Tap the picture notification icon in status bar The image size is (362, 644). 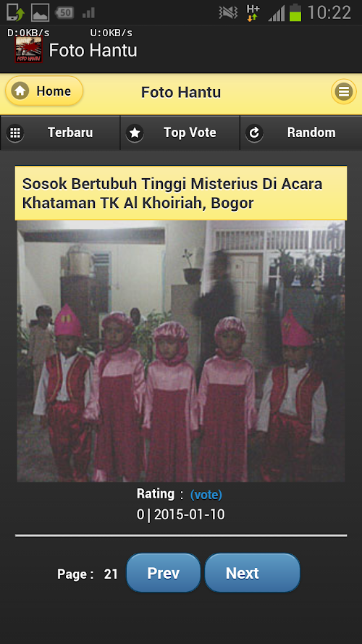pyautogui.click(x=41, y=13)
